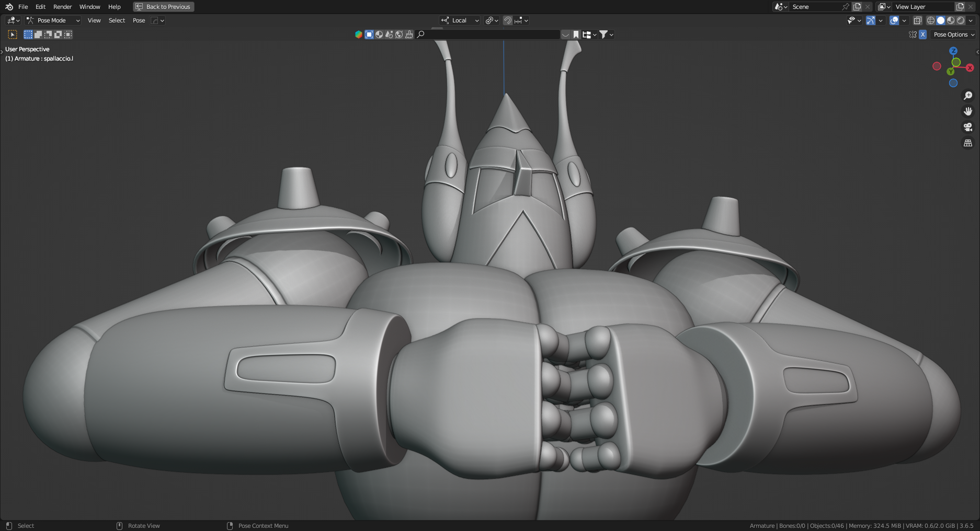The width and height of the screenshot is (980, 531).
Task: Toggle the world globe filter icon
Action: coord(399,34)
